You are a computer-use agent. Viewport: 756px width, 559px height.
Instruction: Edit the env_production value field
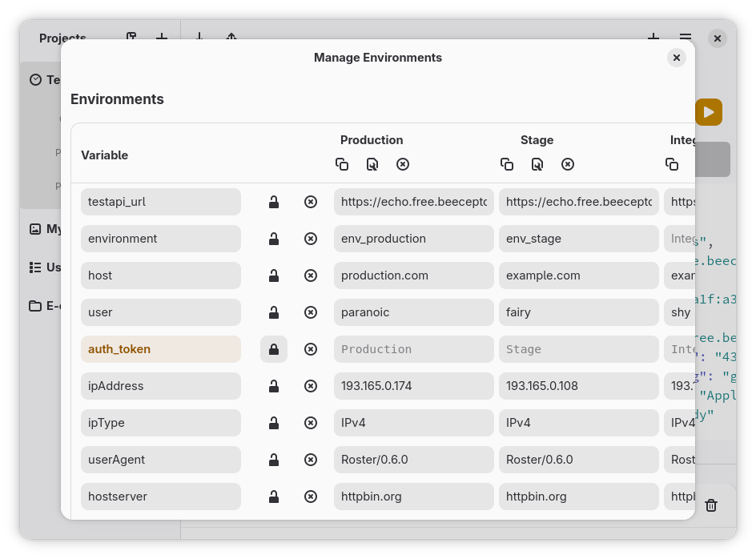pos(414,239)
